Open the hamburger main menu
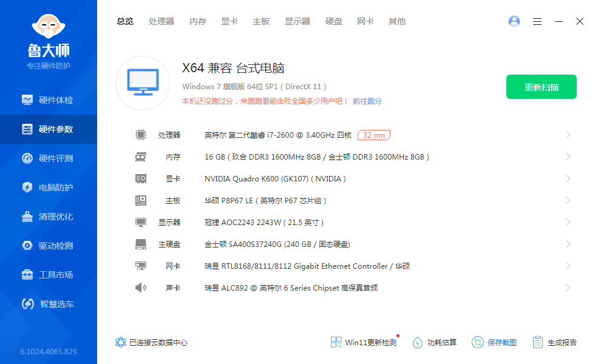595x364 pixels. [x=537, y=22]
